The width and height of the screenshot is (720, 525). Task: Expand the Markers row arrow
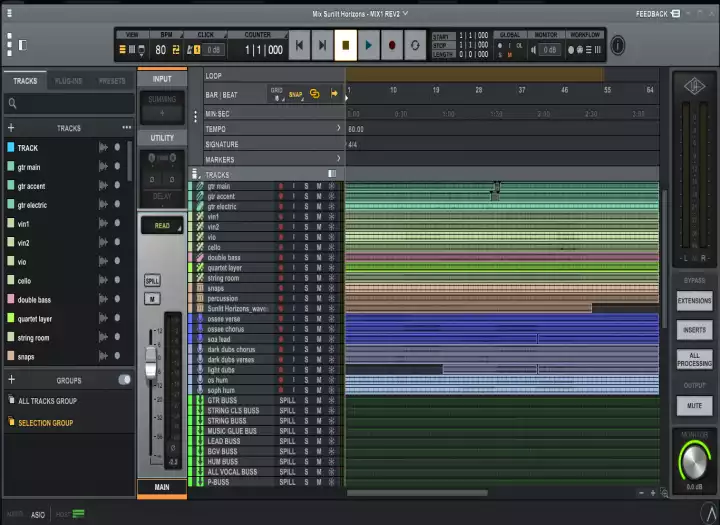point(338,159)
